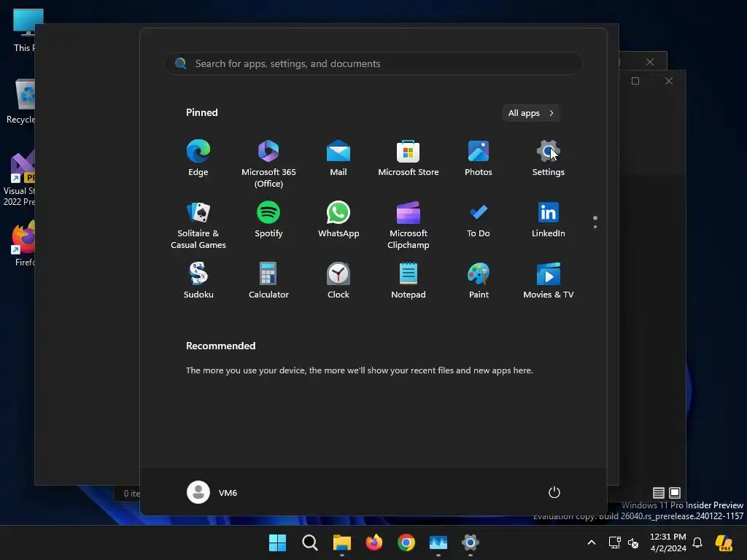The image size is (747, 560).
Task: Click the taskbar app with chart icon
Action: [438, 542]
